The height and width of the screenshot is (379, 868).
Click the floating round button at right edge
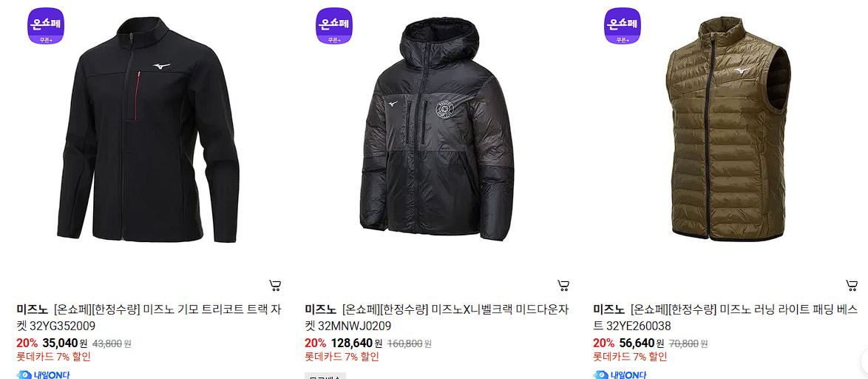[864, 363]
